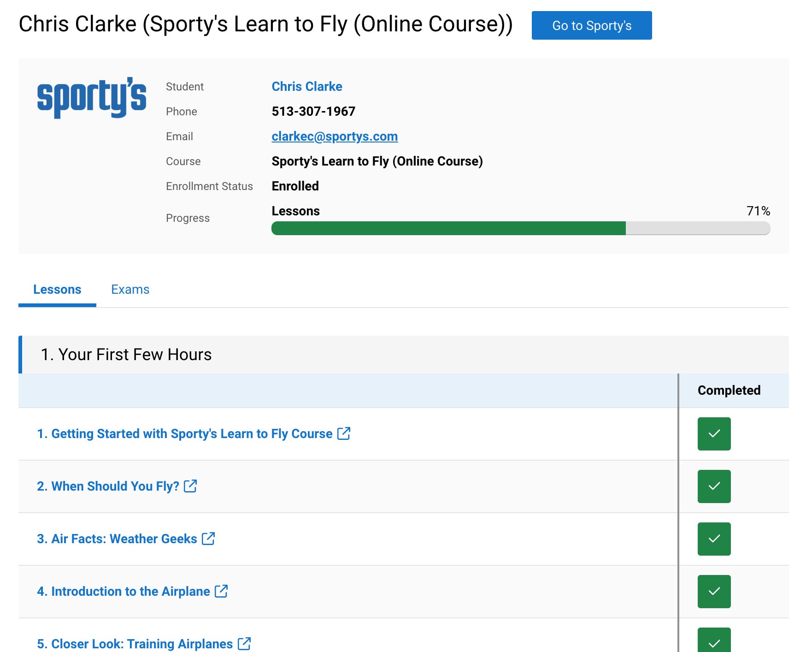Viewport: 812px width, 652px height.
Task: Click the section header Your First Few Hours
Action: [x=404, y=355]
